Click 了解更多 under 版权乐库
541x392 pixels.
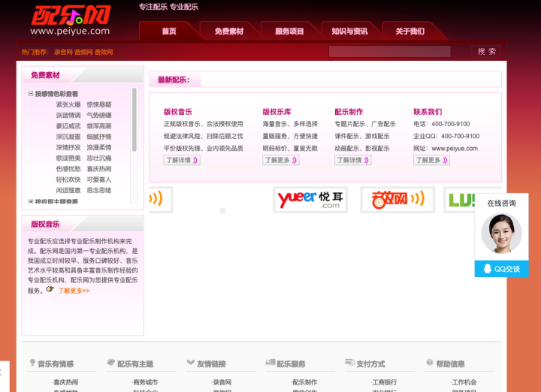point(281,160)
